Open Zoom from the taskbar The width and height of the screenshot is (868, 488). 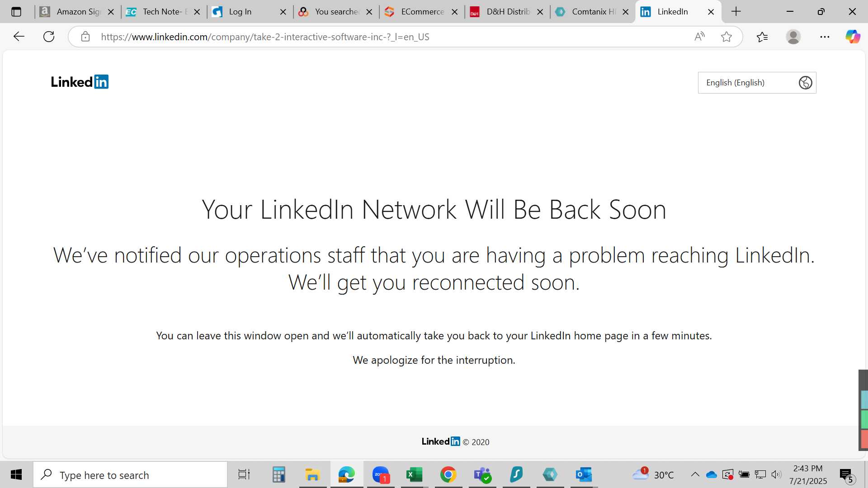click(381, 475)
